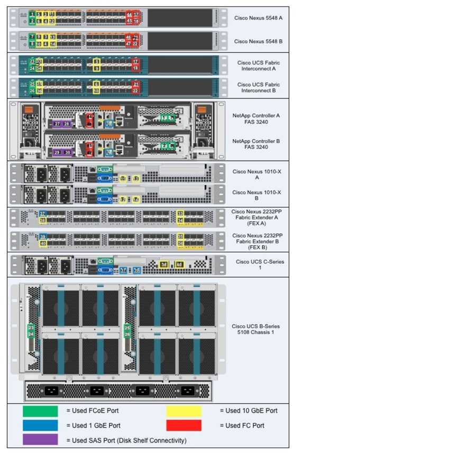Click the green Used FCoE Port legend swatch
Screen dimensions: 476x455
40,411
